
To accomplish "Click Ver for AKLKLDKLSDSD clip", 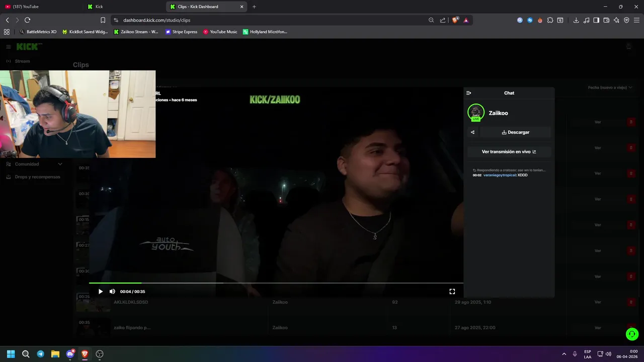I will point(598,302).
